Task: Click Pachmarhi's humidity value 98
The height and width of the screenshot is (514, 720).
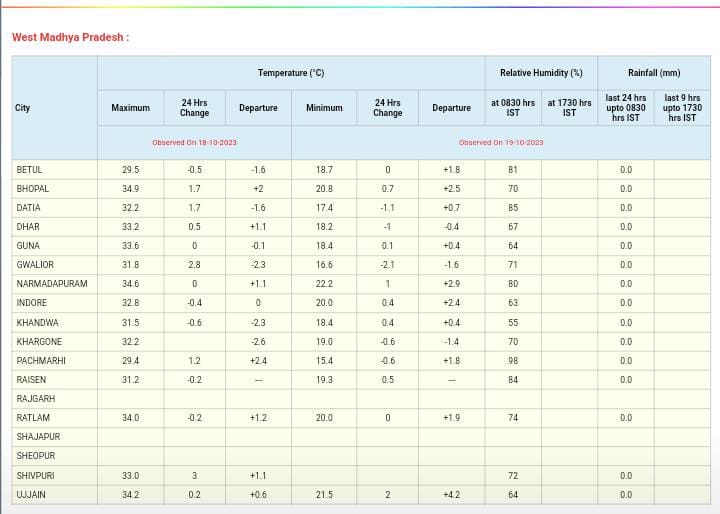Action: click(x=513, y=361)
